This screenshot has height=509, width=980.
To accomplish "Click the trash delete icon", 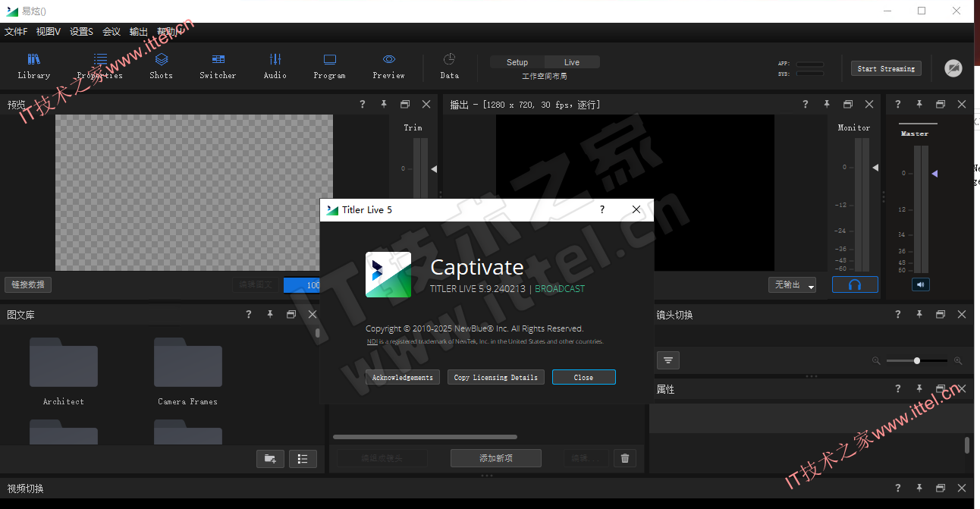I will coord(625,458).
